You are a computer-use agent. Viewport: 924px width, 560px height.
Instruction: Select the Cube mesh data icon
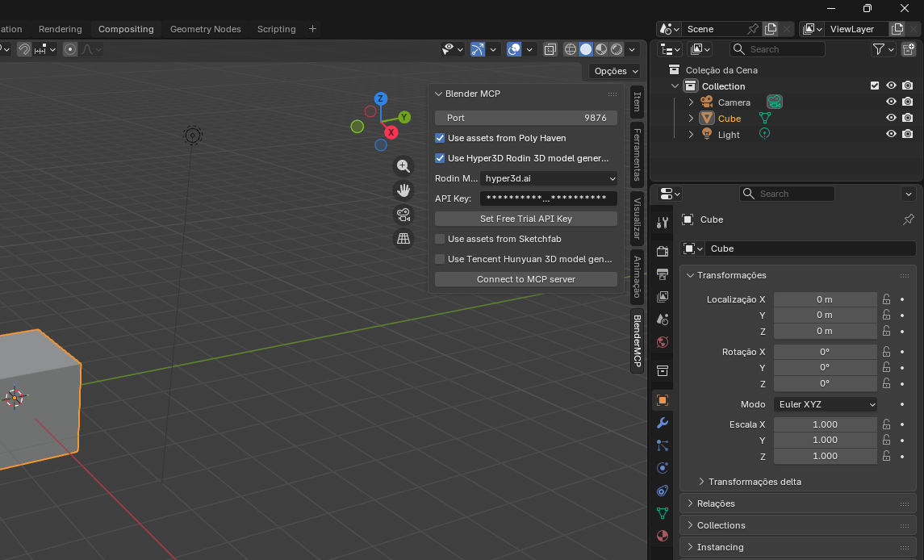click(x=765, y=119)
